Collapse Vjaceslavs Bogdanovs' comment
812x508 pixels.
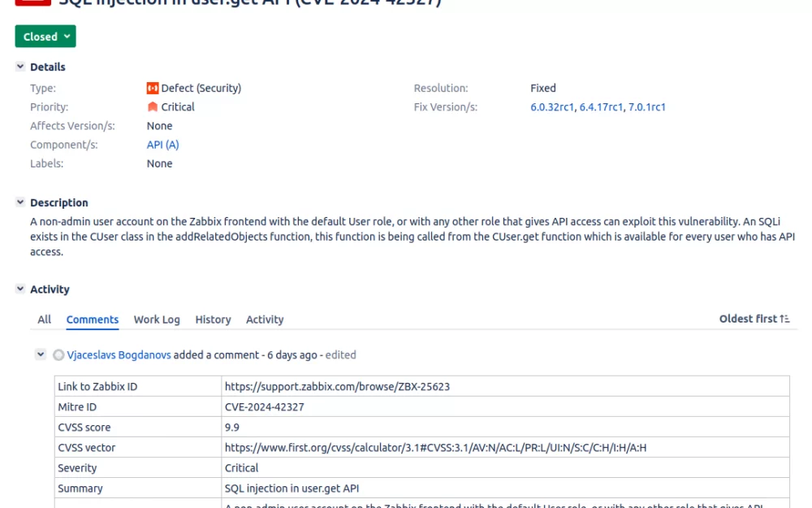pyautogui.click(x=41, y=354)
